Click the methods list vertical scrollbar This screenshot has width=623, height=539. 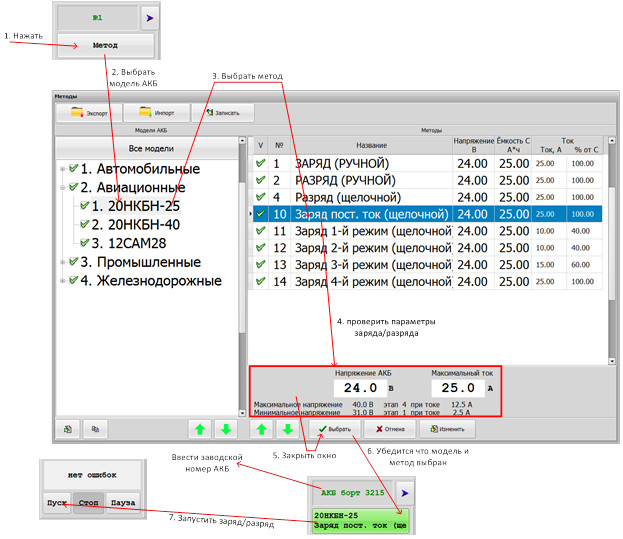tap(612, 250)
